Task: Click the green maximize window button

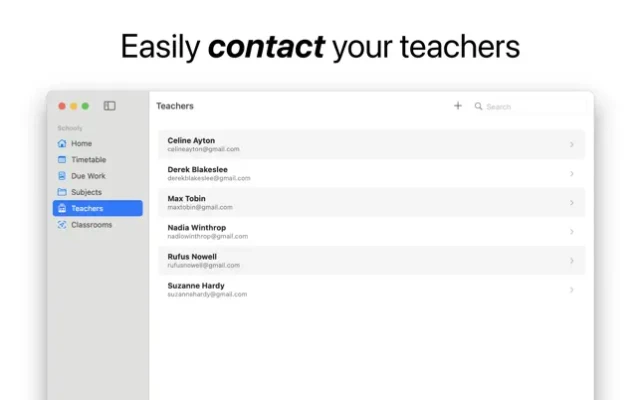Action: point(86,106)
